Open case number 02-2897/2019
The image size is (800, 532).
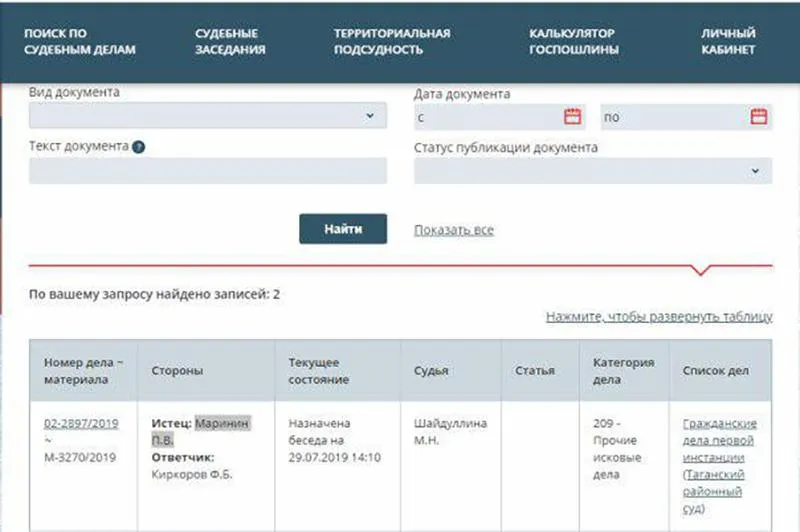tap(81, 423)
